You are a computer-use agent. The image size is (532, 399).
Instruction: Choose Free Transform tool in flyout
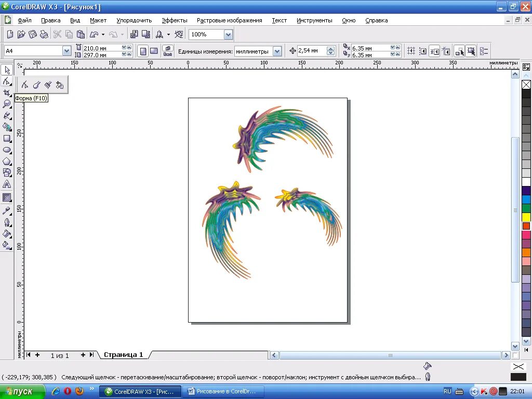pyautogui.click(x=60, y=85)
